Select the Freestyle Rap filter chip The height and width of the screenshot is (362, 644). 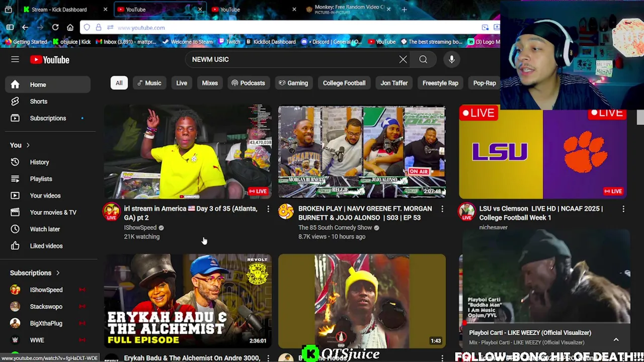[440, 83]
